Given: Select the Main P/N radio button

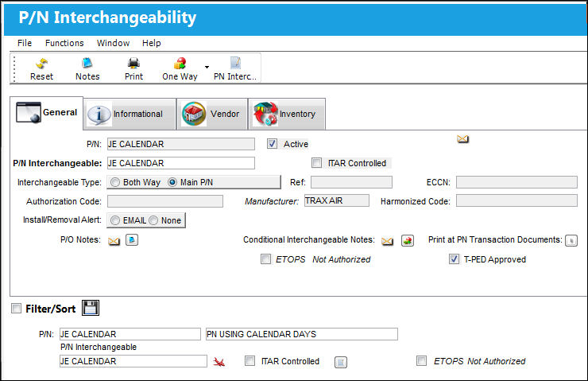Looking at the screenshot, I should (172, 182).
